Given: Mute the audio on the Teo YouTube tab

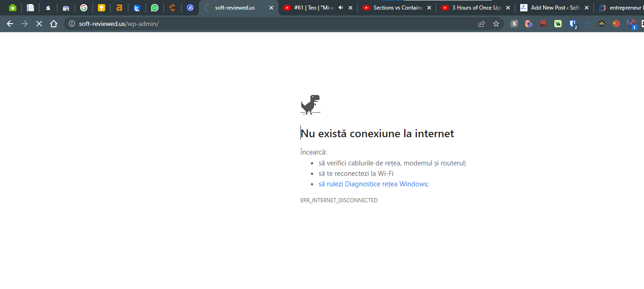Looking at the screenshot, I should (340, 8).
